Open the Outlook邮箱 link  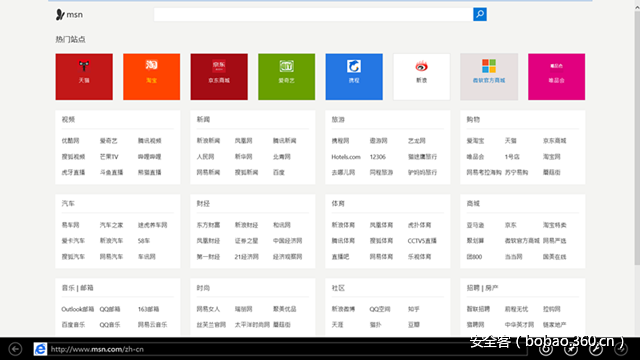coord(78,309)
